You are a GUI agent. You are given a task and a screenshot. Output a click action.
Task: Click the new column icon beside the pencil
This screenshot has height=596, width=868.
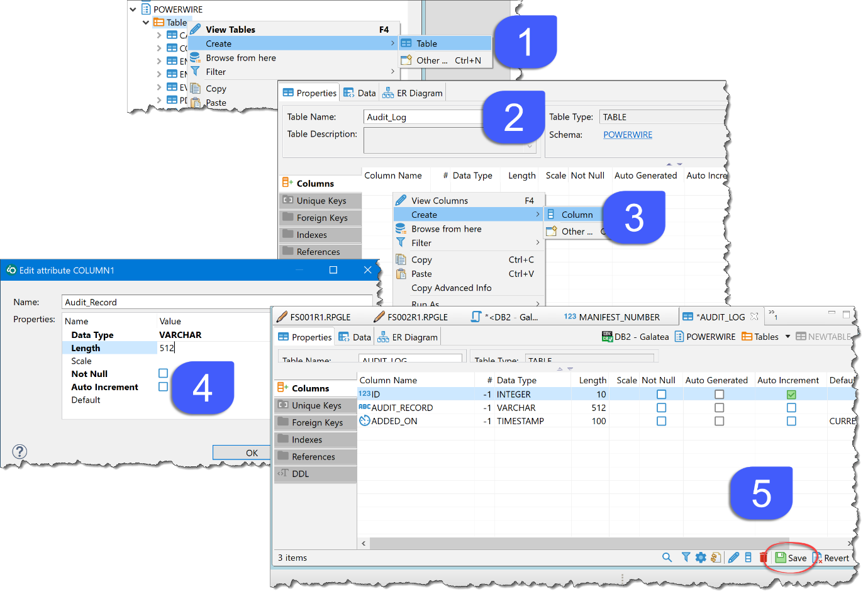(748, 558)
